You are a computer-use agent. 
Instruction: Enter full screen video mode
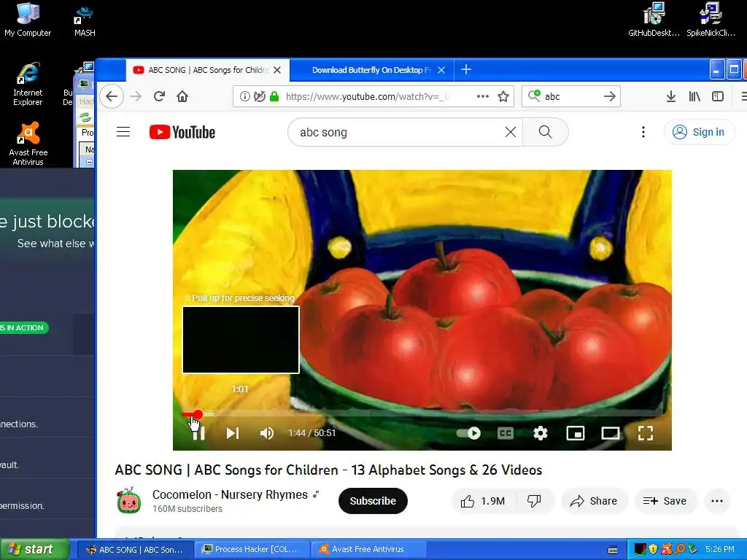pyautogui.click(x=646, y=433)
